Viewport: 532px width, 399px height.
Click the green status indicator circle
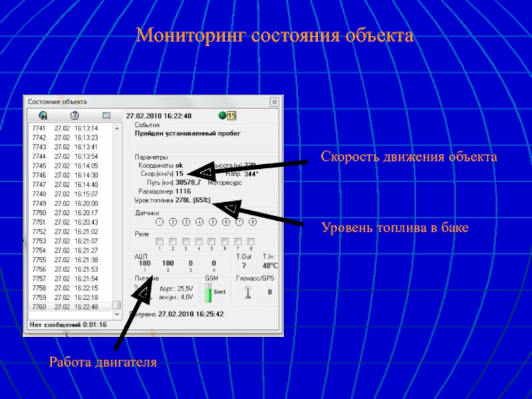tap(222, 115)
